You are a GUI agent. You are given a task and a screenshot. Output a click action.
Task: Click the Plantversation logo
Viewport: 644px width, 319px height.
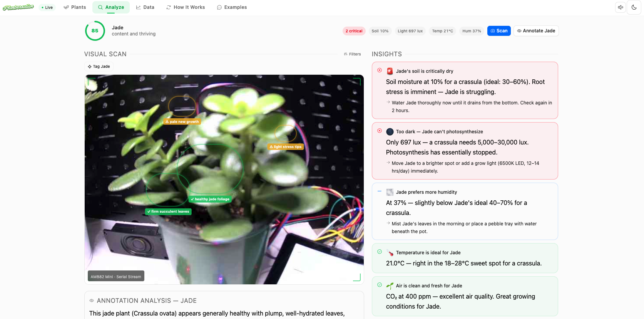pyautogui.click(x=18, y=7)
